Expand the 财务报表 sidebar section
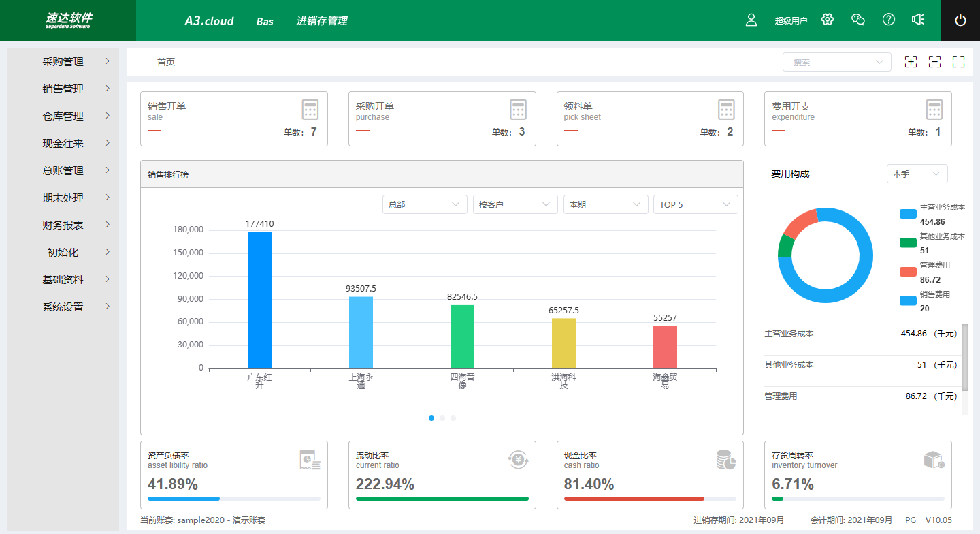This screenshot has height=534, width=980. 62,225
